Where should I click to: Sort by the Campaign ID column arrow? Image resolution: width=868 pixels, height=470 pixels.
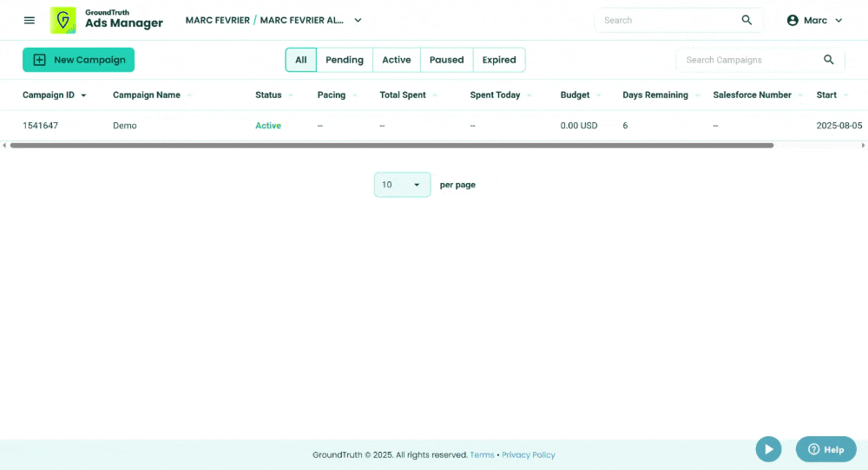[84, 95]
